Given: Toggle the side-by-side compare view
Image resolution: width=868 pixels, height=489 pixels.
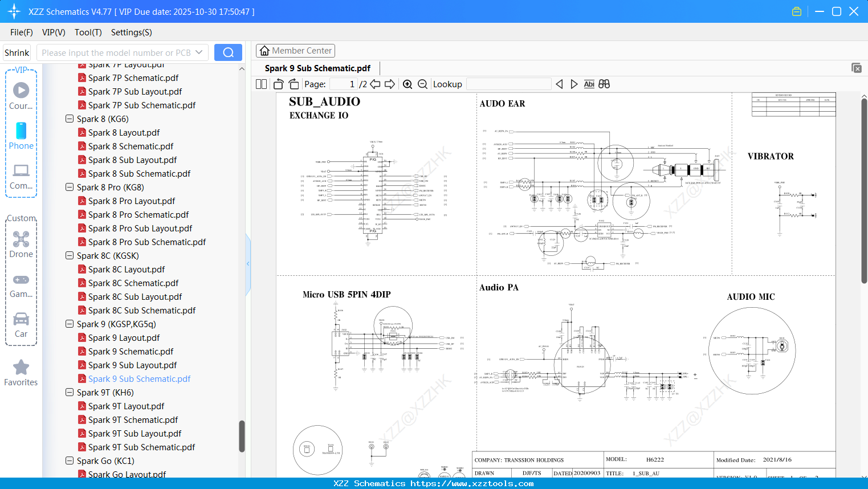Looking at the screenshot, I should (604, 84).
